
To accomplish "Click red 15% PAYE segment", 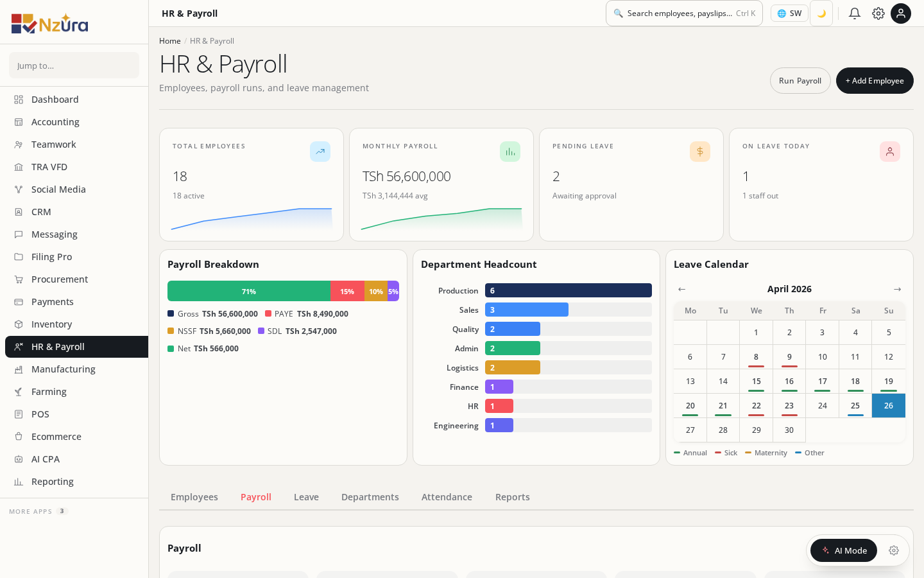I will click(x=347, y=291).
